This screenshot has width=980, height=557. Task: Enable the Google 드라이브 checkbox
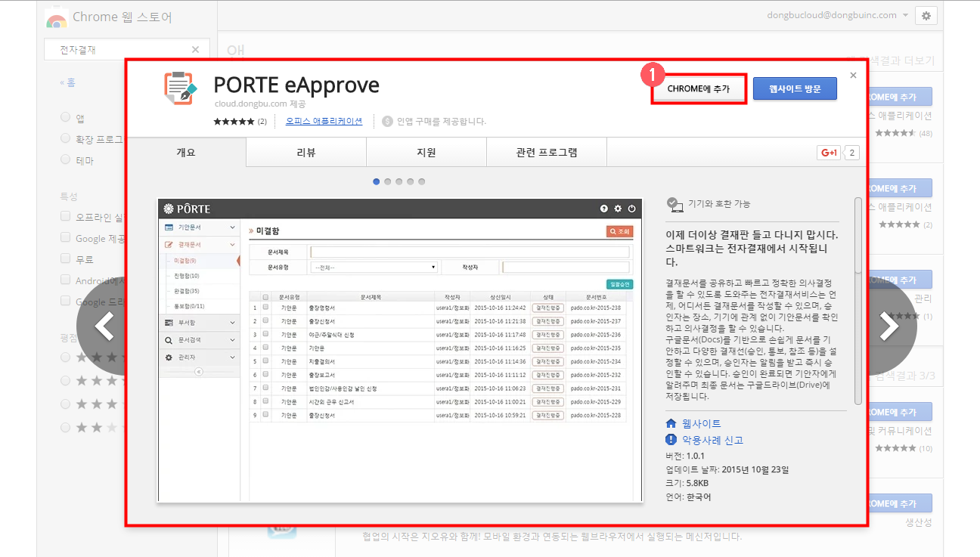66,302
